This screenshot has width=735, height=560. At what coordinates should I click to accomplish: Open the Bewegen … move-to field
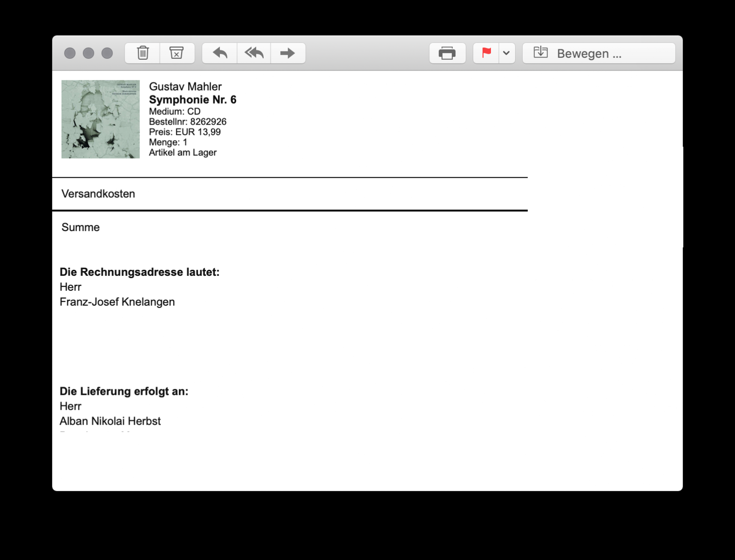tap(599, 53)
